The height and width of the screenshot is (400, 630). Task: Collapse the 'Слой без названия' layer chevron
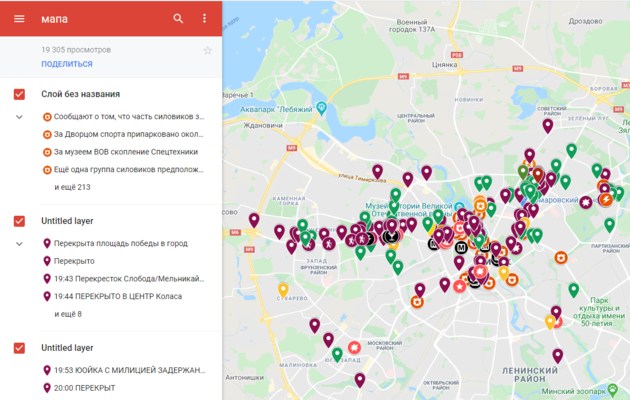click(19, 117)
